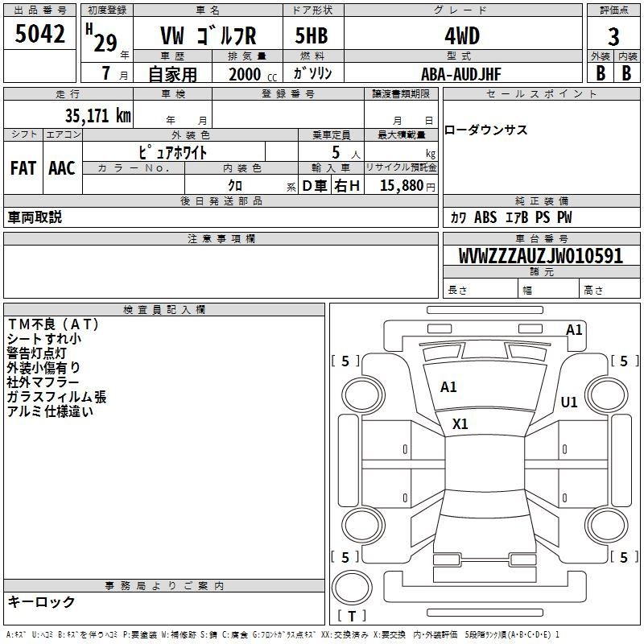
Task: Click the note アルミ仕様違い
Action: 50,411
